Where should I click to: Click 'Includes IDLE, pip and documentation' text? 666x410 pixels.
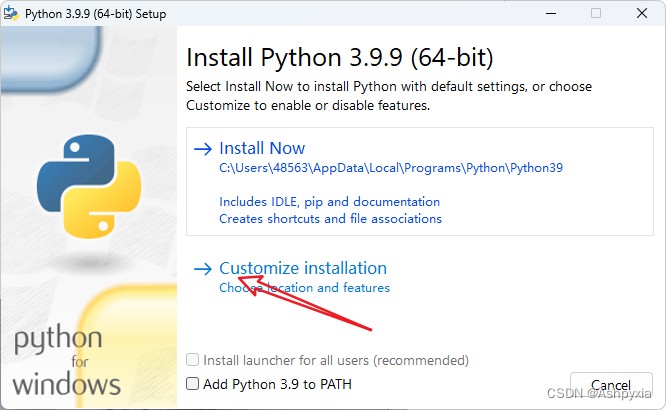pos(329,202)
